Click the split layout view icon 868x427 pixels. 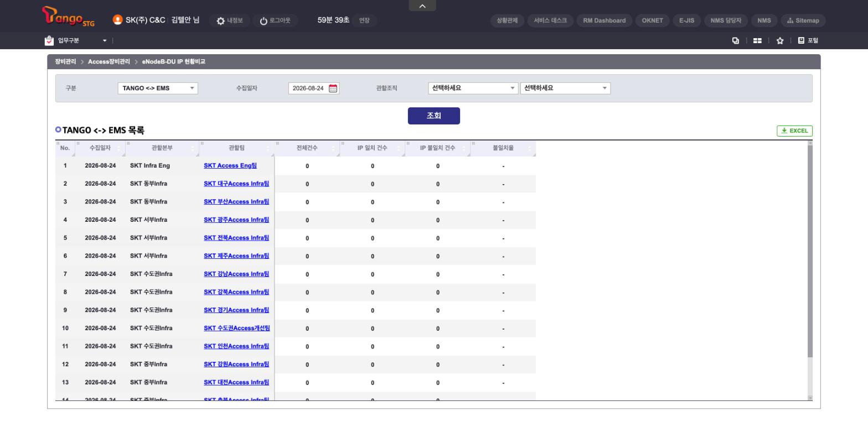click(757, 40)
